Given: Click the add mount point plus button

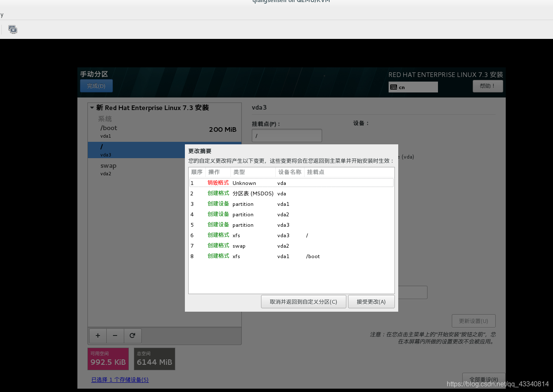Looking at the screenshot, I should pyautogui.click(x=98, y=336).
